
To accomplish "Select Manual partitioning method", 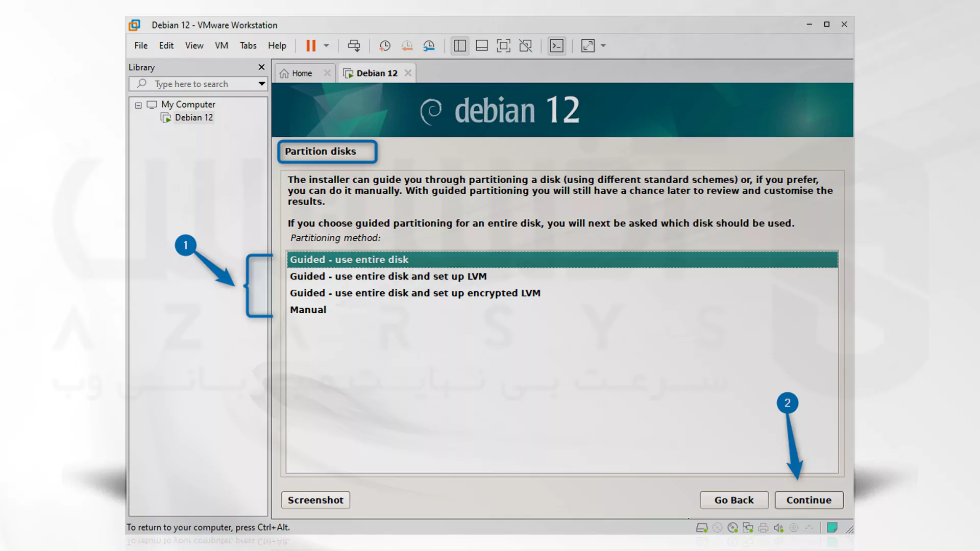I will 308,309.
